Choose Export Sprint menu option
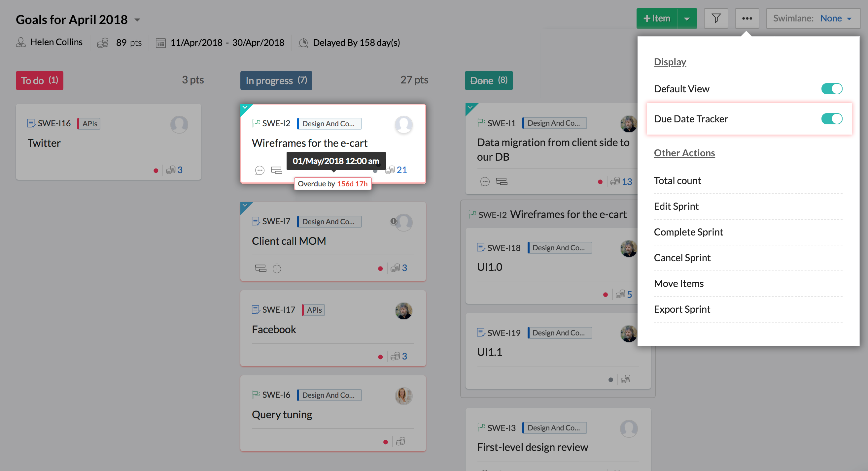This screenshot has height=471, width=868. click(682, 309)
